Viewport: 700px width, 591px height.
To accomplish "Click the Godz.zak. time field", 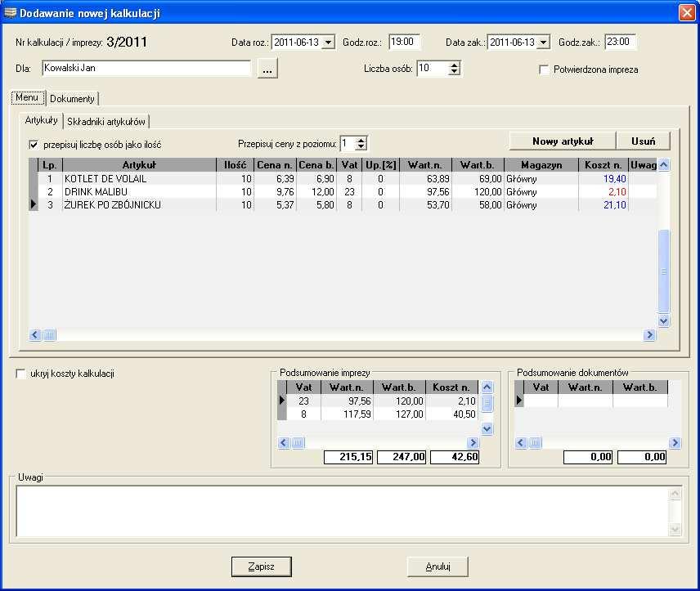I will (x=620, y=42).
